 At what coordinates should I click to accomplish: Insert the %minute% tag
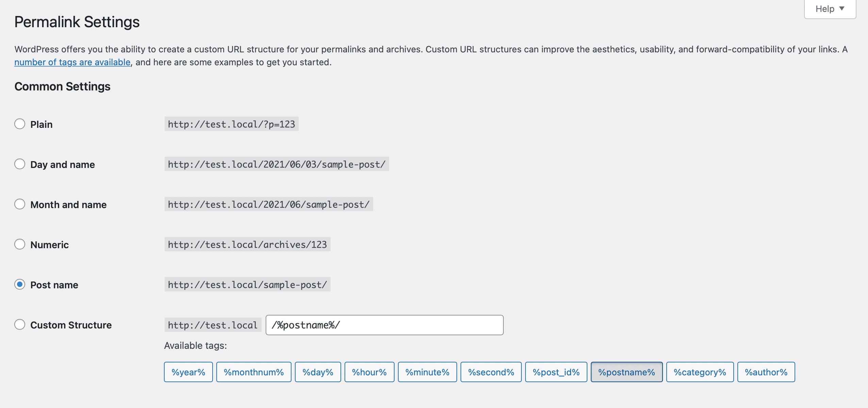[x=427, y=372]
